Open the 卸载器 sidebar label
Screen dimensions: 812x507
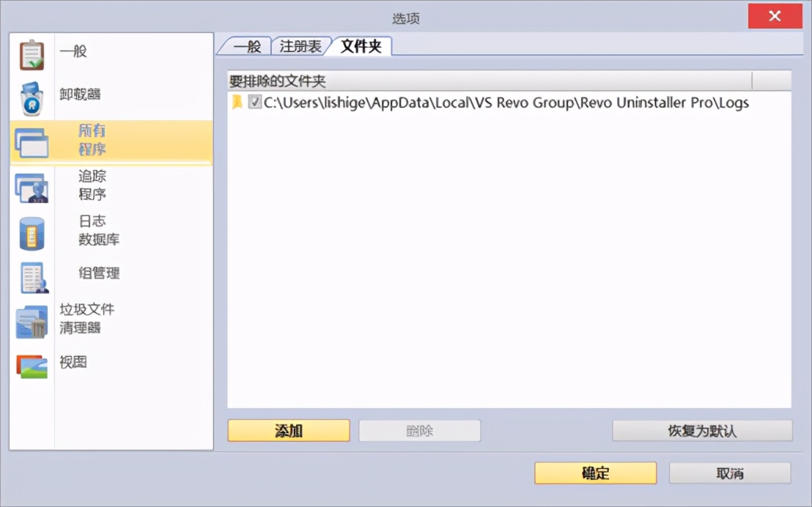click(80, 94)
